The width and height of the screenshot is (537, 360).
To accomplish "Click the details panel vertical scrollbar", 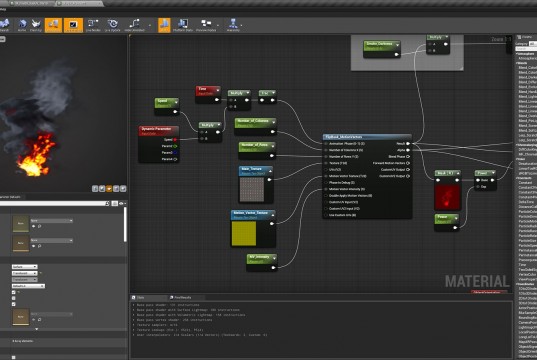I will [x=125, y=224].
